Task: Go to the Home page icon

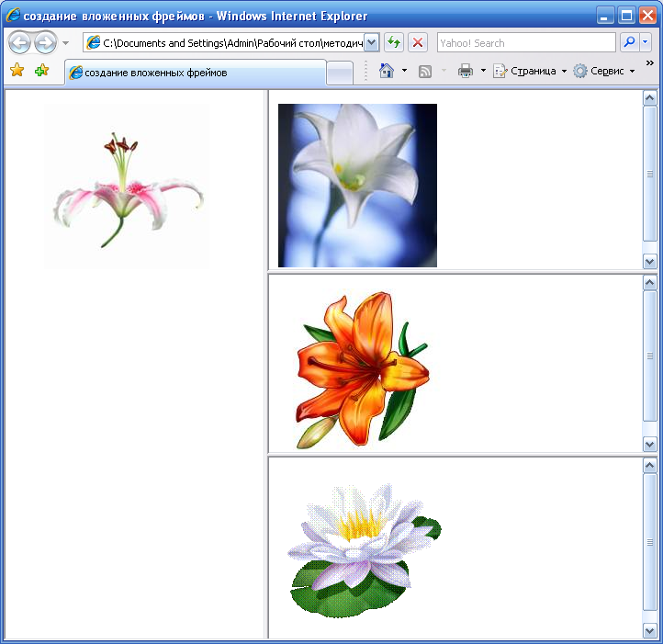Action: (387, 71)
